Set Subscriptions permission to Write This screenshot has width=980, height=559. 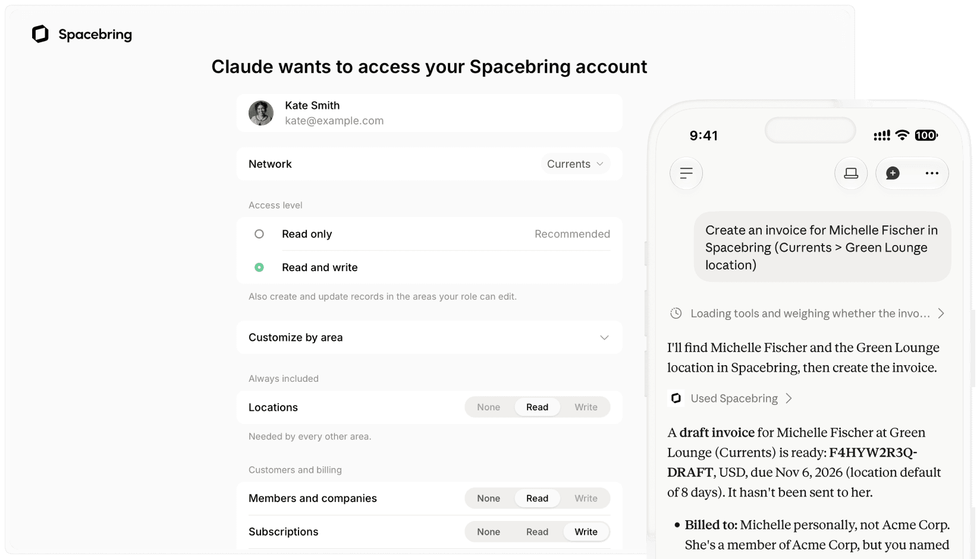586,532
